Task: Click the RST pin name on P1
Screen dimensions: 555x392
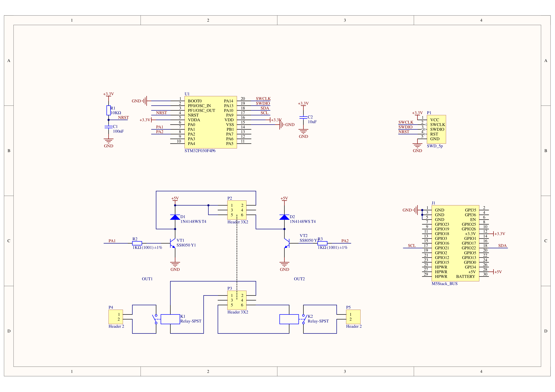Action: click(x=434, y=134)
